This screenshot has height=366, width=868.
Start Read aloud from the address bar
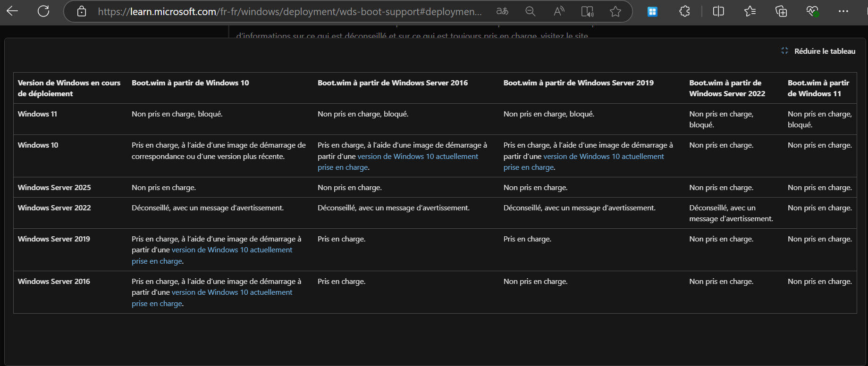559,11
